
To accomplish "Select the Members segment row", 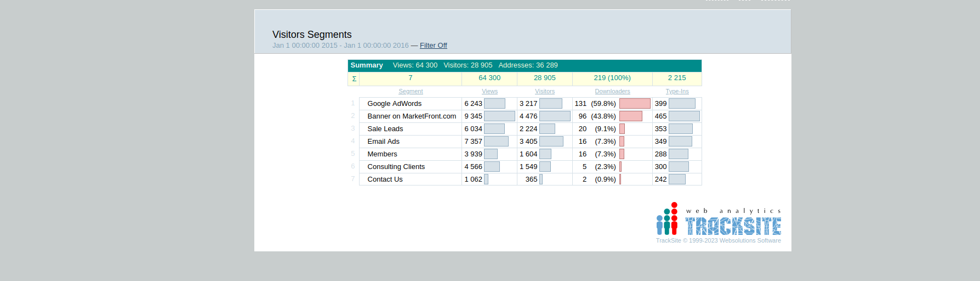I will [382, 154].
